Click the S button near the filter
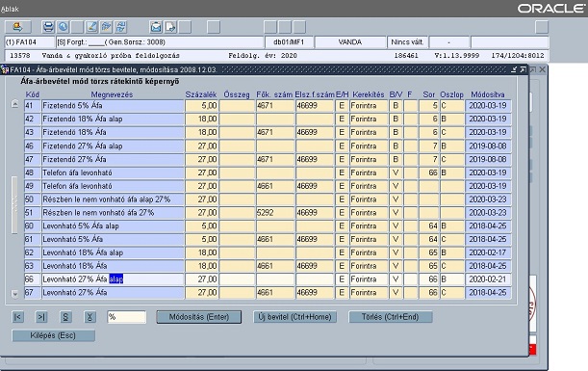588x371 pixels. pos(65,317)
